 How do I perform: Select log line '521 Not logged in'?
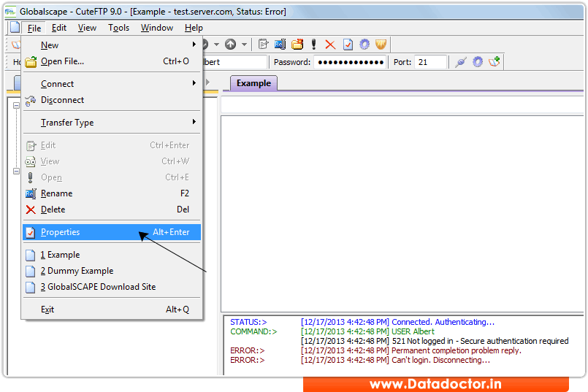tap(480, 341)
